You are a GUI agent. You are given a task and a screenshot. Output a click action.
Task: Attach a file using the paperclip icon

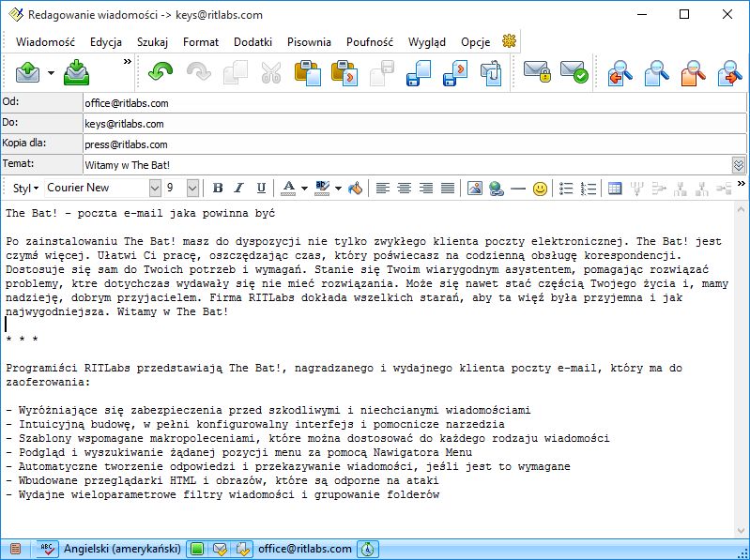pos(491,73)
